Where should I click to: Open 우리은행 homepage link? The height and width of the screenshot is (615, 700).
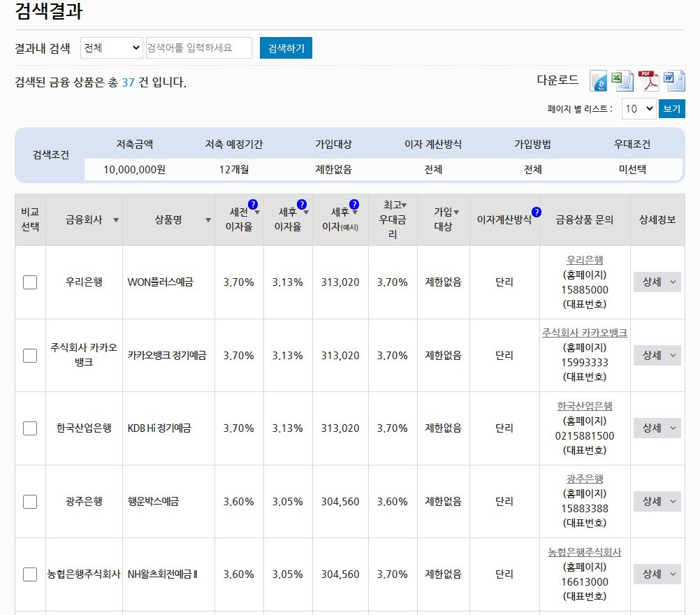[x=584, y=259]
